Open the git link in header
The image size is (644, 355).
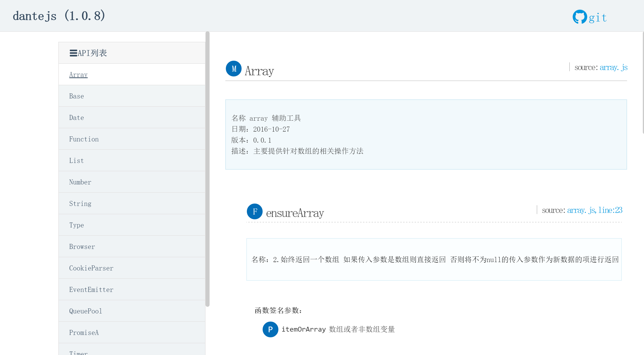[597, 18]
